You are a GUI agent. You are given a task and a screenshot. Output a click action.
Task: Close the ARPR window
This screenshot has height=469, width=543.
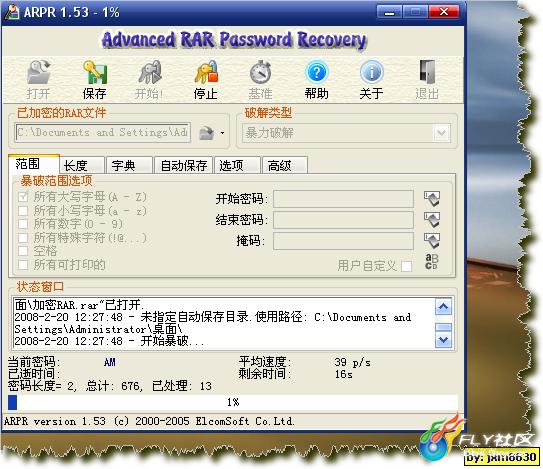point(444,12)
